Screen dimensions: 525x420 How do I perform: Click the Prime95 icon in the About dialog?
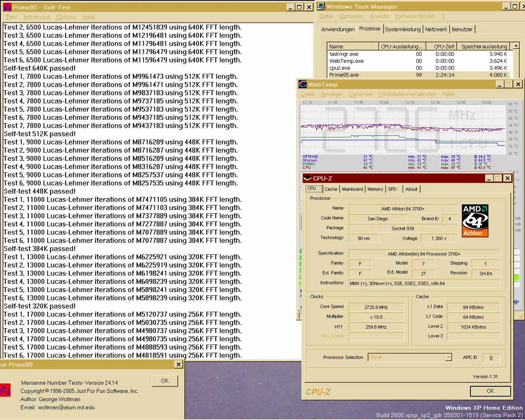pos(5,390)
